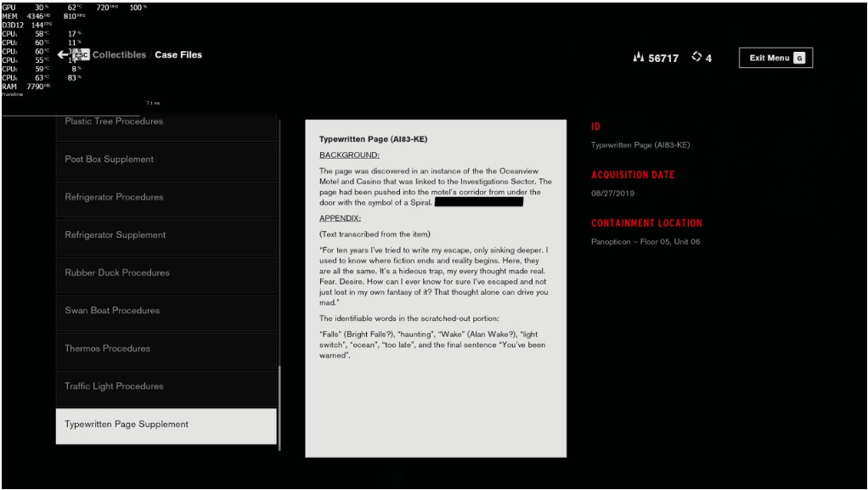
Task: Go back to Collectibles breadcrumb
Action: coord(119,55)
